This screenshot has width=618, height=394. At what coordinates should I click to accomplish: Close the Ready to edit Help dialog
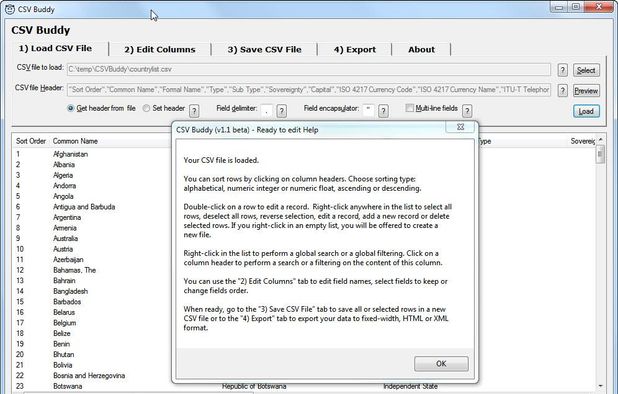460,127
